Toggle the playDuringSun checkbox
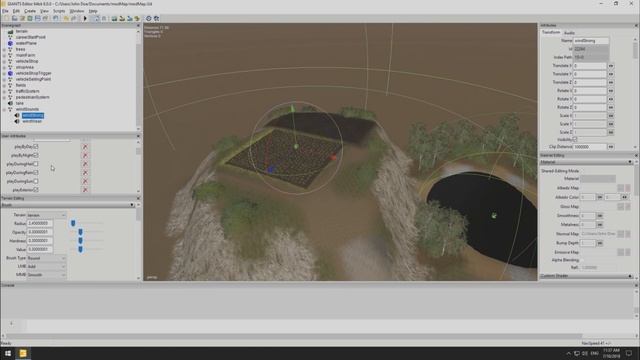 (36, 181)
